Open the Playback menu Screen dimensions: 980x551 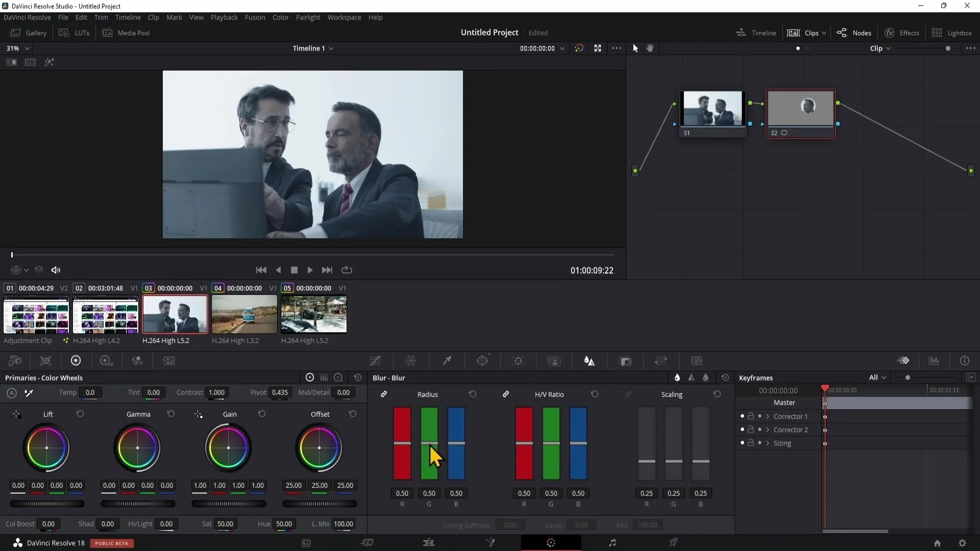point(224,17)
